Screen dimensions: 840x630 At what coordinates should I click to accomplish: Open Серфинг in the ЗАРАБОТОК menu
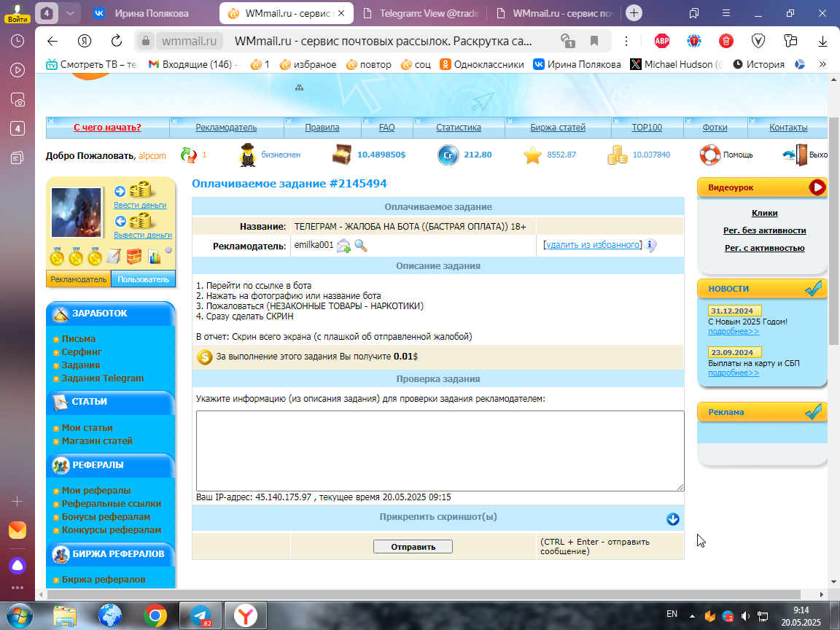[82, 352]
